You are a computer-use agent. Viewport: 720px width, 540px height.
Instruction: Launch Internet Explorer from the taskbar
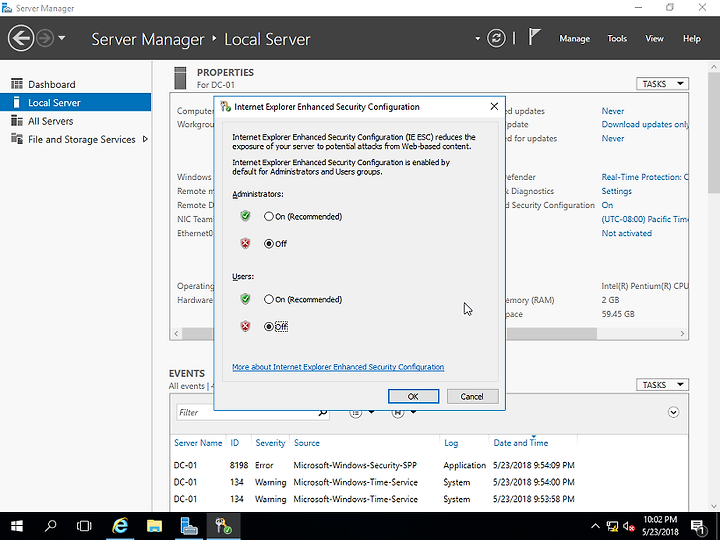click(120, 526)
